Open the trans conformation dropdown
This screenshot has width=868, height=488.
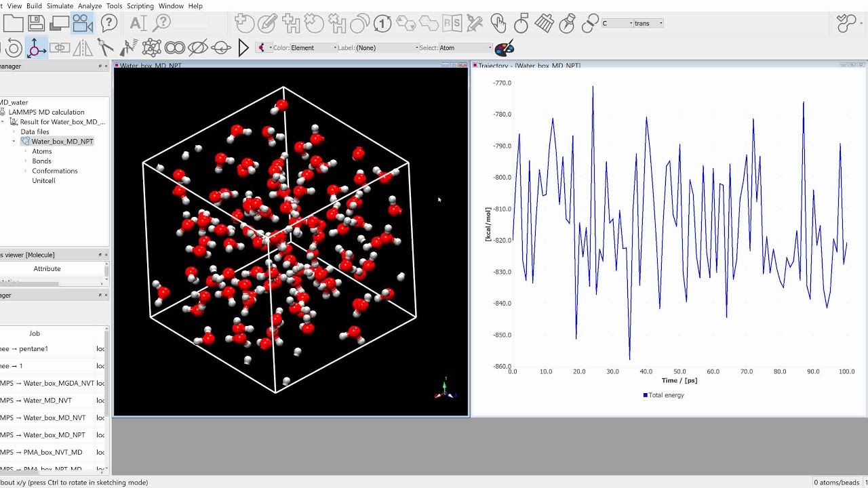click(648, 23)
